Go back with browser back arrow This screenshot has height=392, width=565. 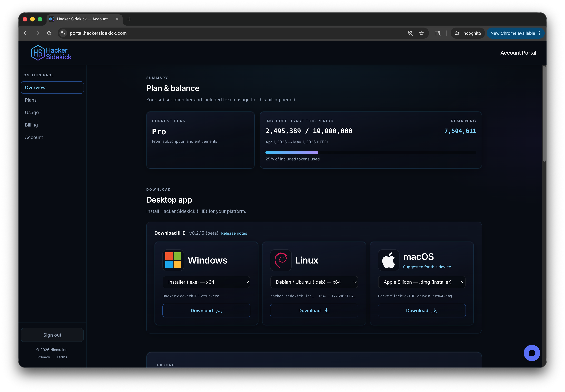pyautogui.click(x=26, y=33)
